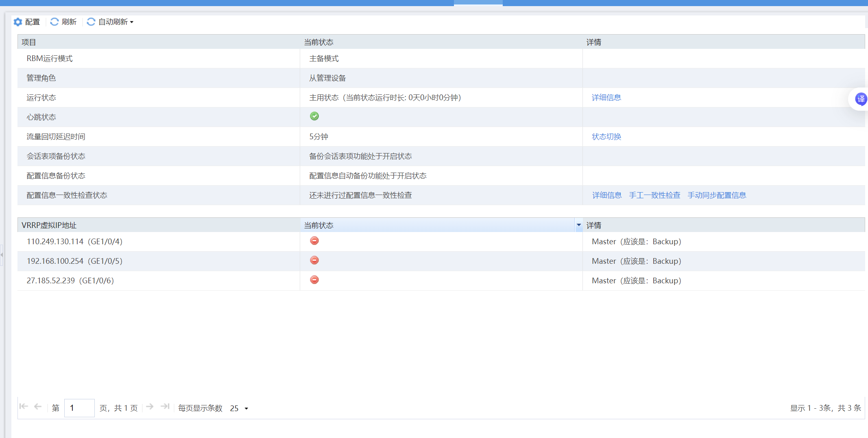Click 配置信息自动备份功能处于开启状态 text
Image resolution: width=868 pixels, height=438 pixels.
(x=368, y=176)
